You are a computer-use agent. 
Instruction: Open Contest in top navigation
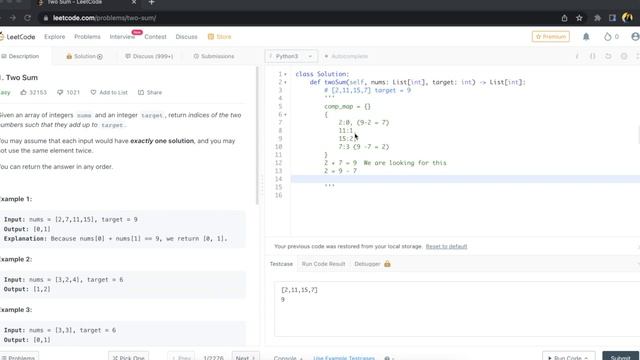click(156, 37)
